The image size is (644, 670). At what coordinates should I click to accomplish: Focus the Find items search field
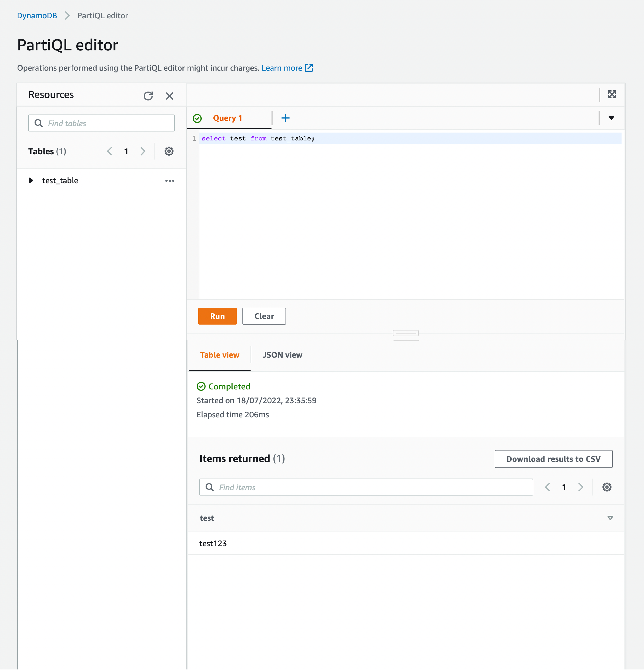tap(366, 487)
